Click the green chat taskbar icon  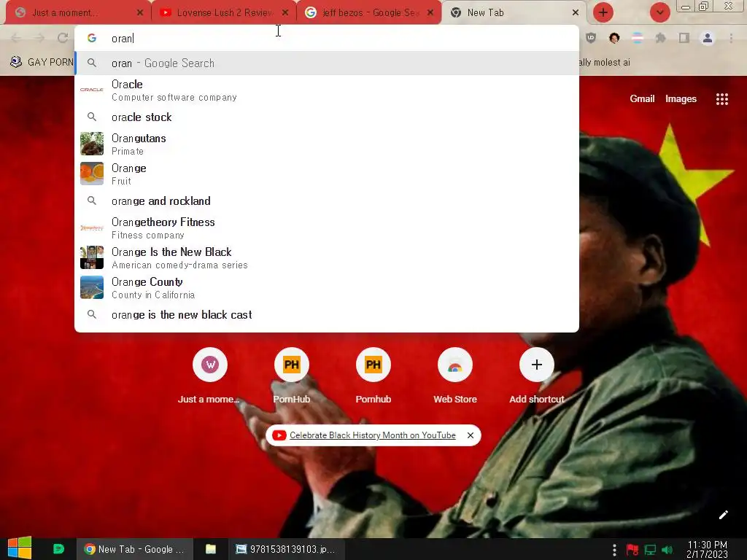click(x=58, y=549)
